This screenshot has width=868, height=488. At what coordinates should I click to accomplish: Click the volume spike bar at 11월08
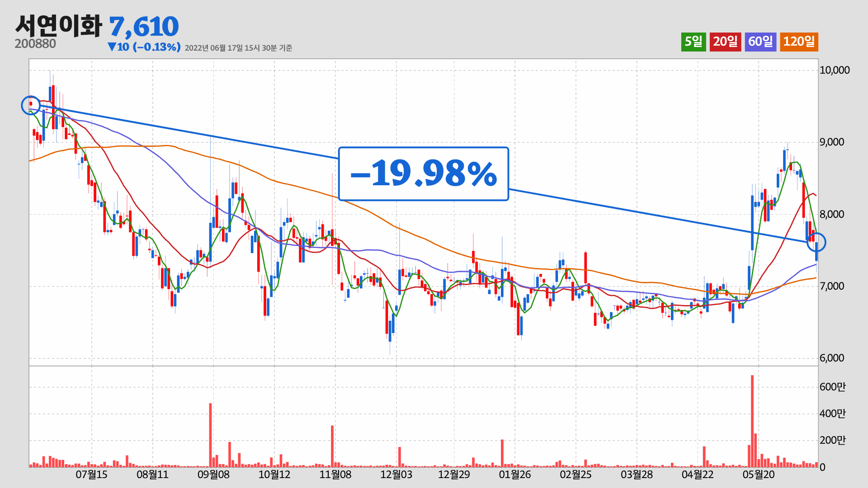332,446
